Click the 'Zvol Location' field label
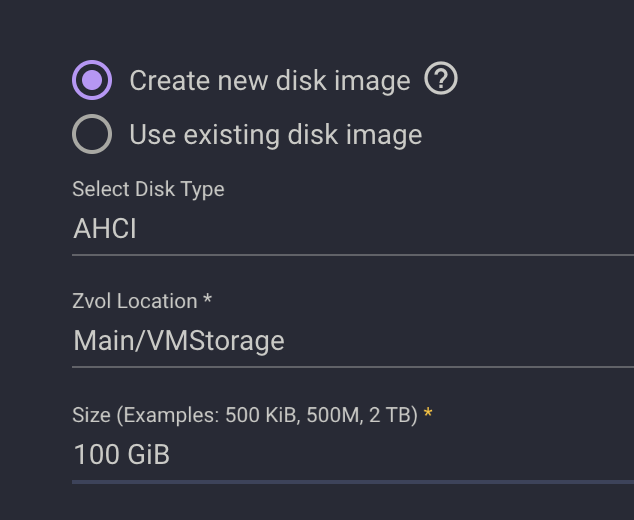The height and width of the screenshot is (520, 634). click(x=135, y=301)
